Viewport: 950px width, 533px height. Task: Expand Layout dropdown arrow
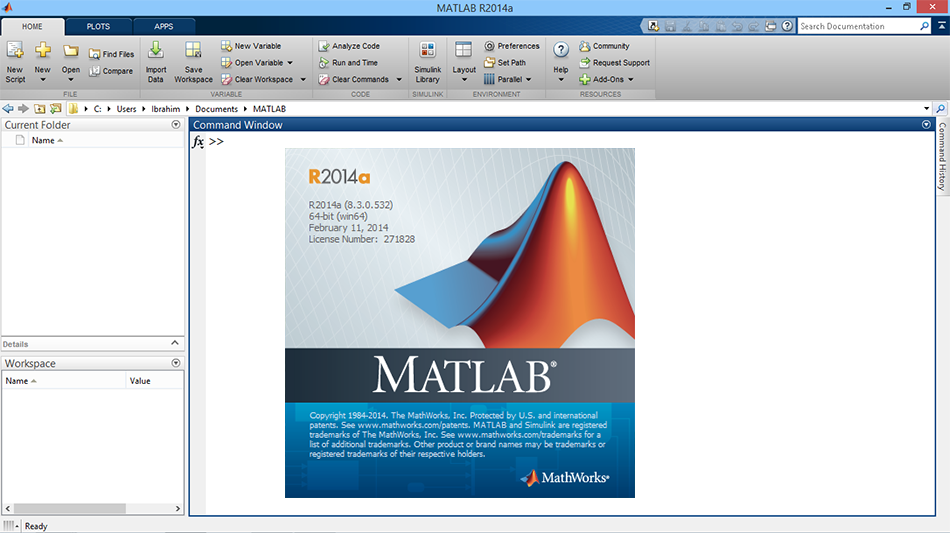click(464, 79)
